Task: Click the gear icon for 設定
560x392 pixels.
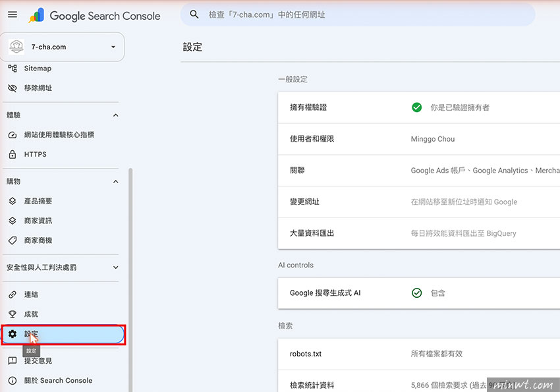Action: (13, 334)
